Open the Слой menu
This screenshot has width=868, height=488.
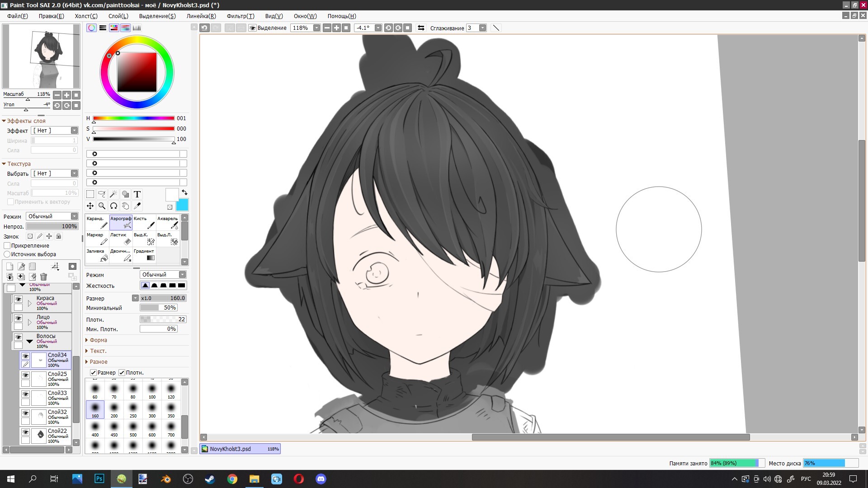[118, 16]
